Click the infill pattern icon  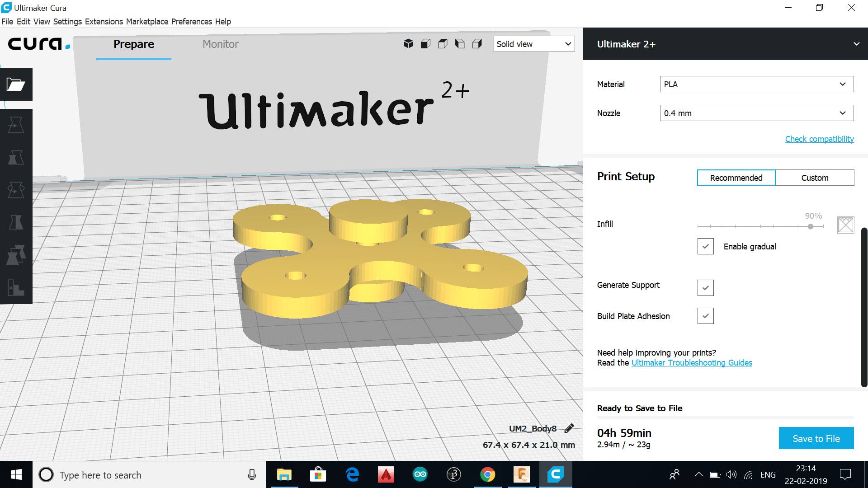tap(845, 225)
